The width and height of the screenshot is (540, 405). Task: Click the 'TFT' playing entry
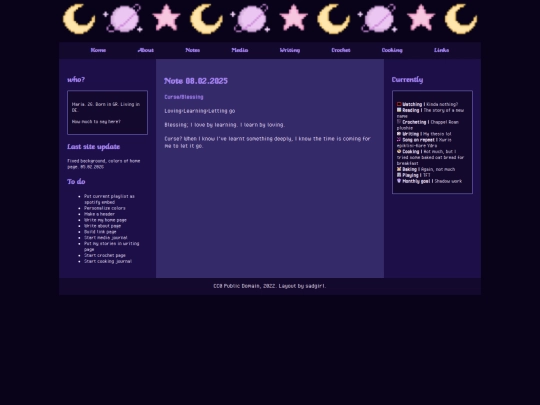427,175
